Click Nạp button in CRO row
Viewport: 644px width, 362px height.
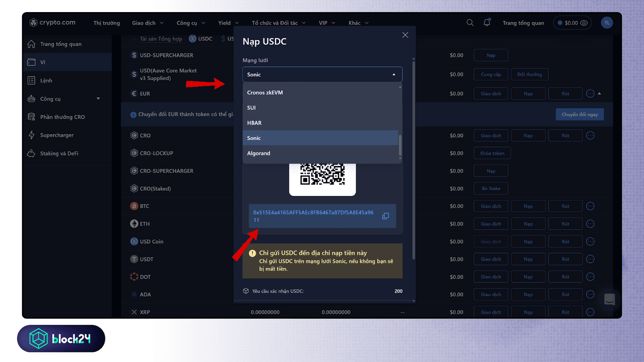point(528,136)
